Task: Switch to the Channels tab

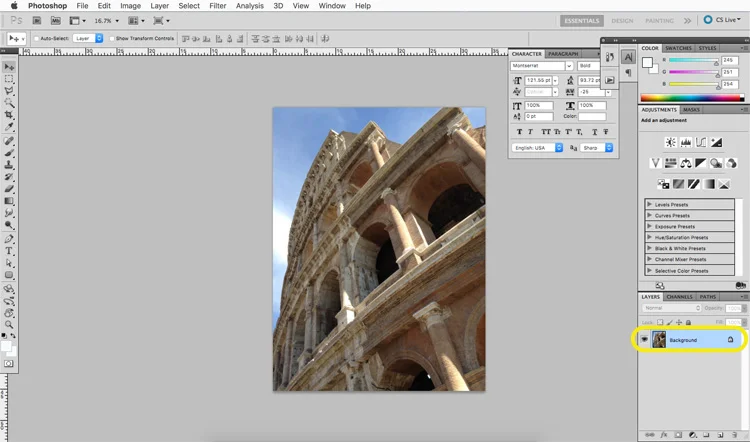Action: coord(679,297)
